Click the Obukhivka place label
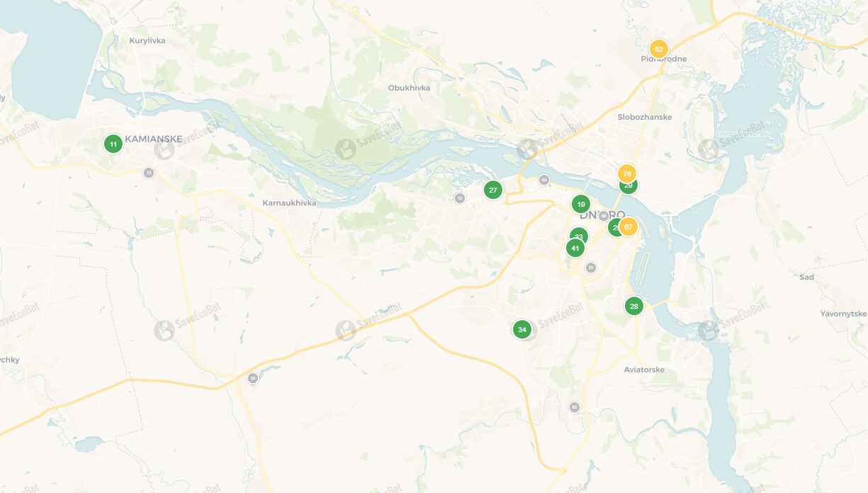The image size is (868, 493). coord(409,88)
